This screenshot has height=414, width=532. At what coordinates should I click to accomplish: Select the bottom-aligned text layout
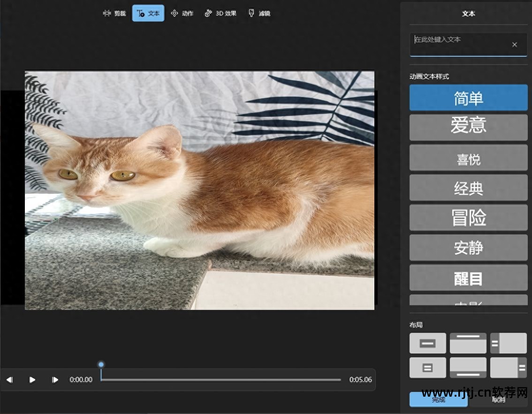468,368
